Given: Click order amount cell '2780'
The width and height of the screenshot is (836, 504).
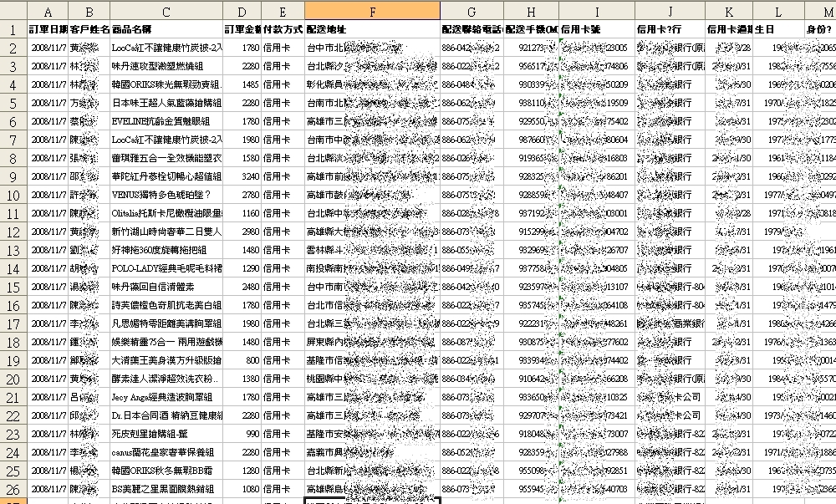Looking at the screenshot, I should (x=242, y=195).
